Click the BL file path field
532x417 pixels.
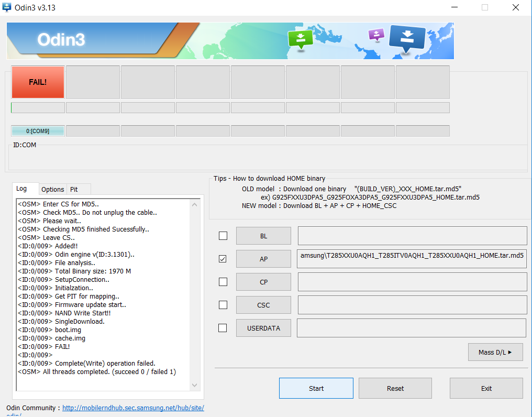[412, 236]
